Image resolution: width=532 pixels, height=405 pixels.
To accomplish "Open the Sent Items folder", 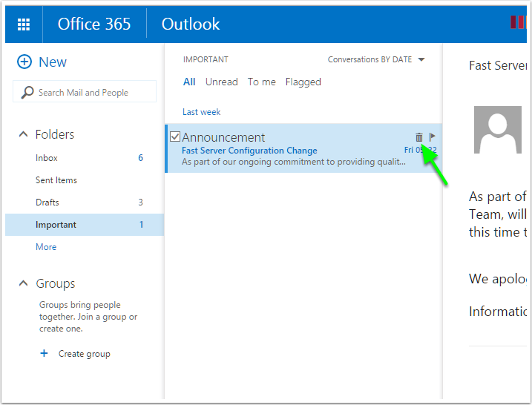I will (56, 180).
